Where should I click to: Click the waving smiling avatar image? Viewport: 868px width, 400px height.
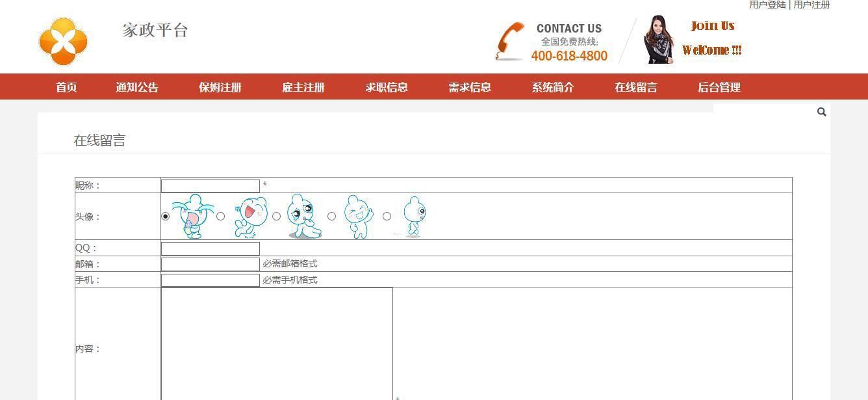point(359,216)
